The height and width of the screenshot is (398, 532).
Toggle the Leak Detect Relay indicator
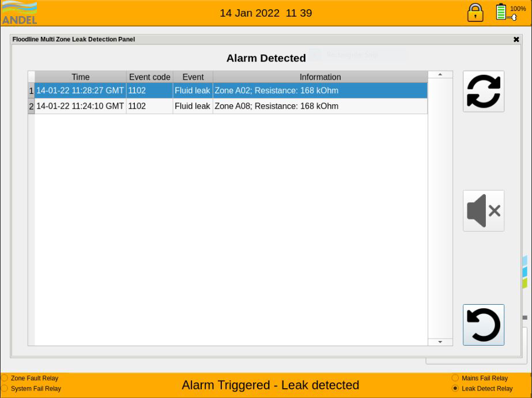tap(455, 389)
